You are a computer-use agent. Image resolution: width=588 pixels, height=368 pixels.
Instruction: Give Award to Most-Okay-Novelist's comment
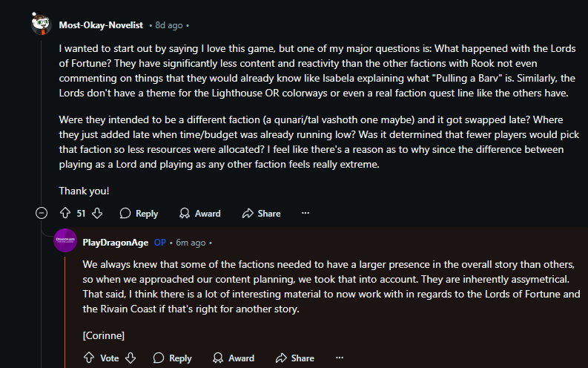pos(200,214)
